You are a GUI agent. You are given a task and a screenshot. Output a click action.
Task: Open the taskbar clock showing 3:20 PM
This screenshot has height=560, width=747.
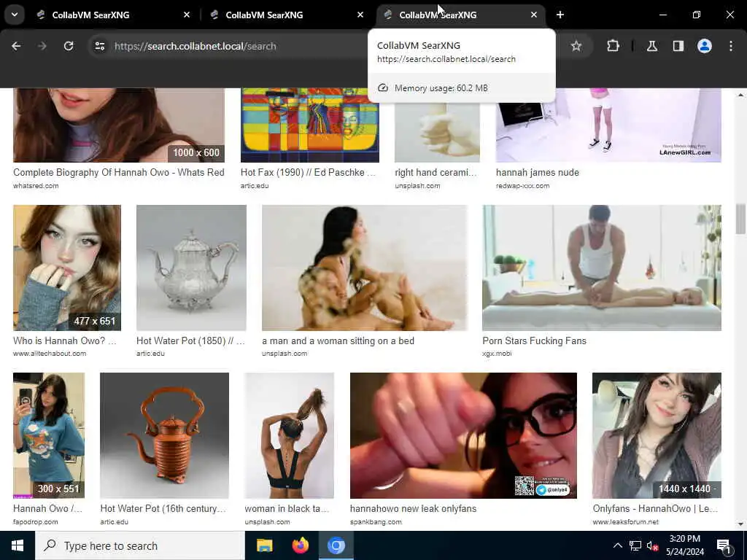click(x=685, y=545)
